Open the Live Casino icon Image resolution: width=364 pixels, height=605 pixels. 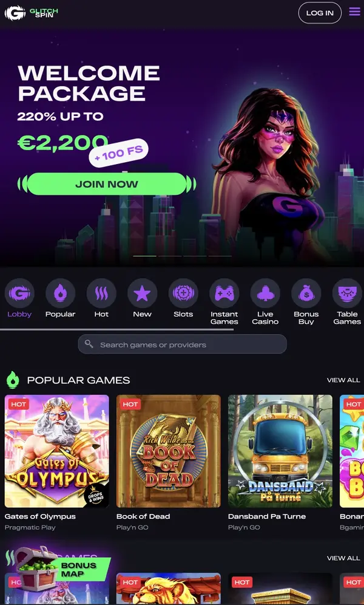(x=265, y=293)
